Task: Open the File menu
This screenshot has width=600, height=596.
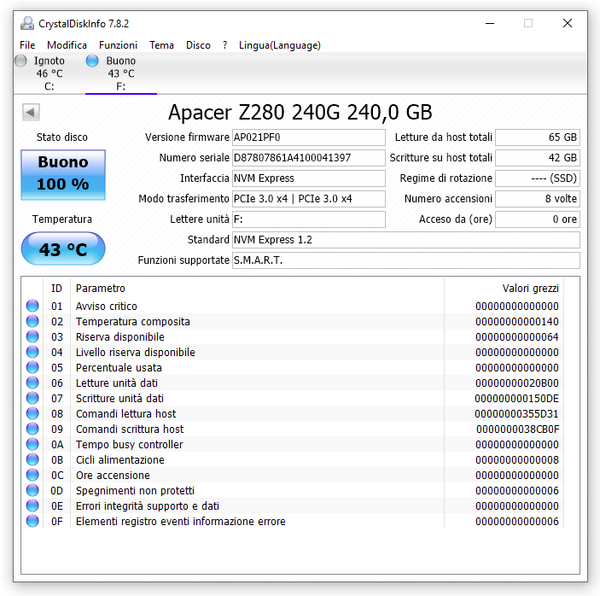Action: (27, 45)
